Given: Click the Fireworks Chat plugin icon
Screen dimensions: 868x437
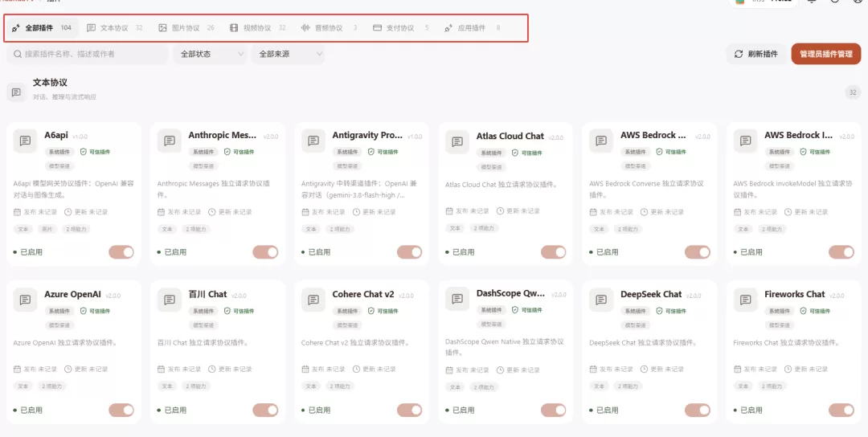Looking at the screenshot, I should [x=745, y=300].
